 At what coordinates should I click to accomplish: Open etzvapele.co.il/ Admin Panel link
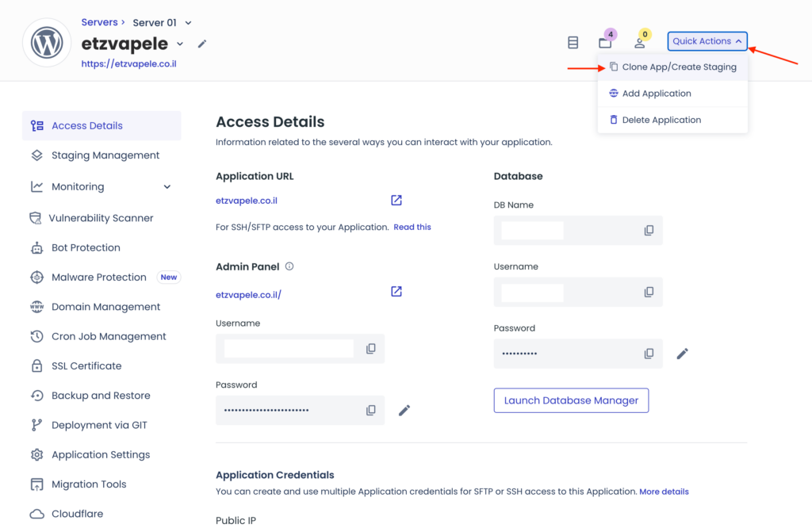coord(248,295)
